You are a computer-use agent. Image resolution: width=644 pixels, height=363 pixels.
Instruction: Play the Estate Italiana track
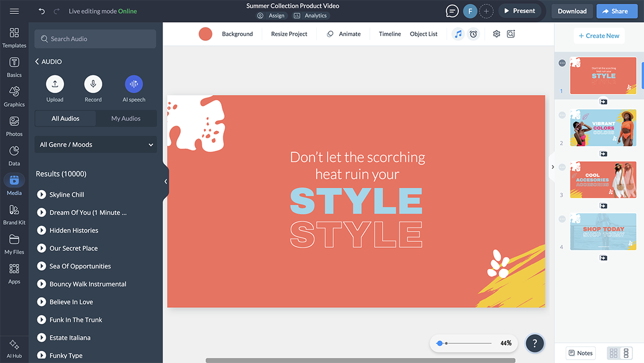pyautogui.click(x=41, y=338)
